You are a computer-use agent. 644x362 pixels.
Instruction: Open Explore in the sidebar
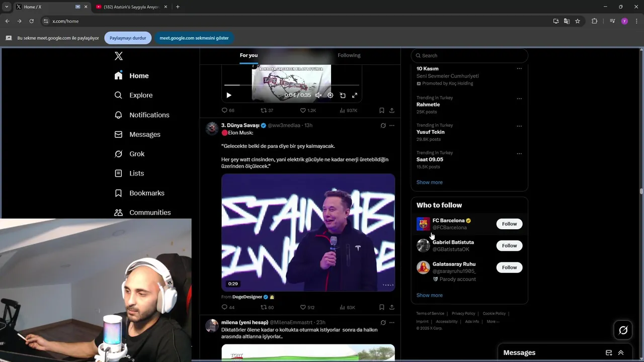pyautogui.click(x=133, y=95)
